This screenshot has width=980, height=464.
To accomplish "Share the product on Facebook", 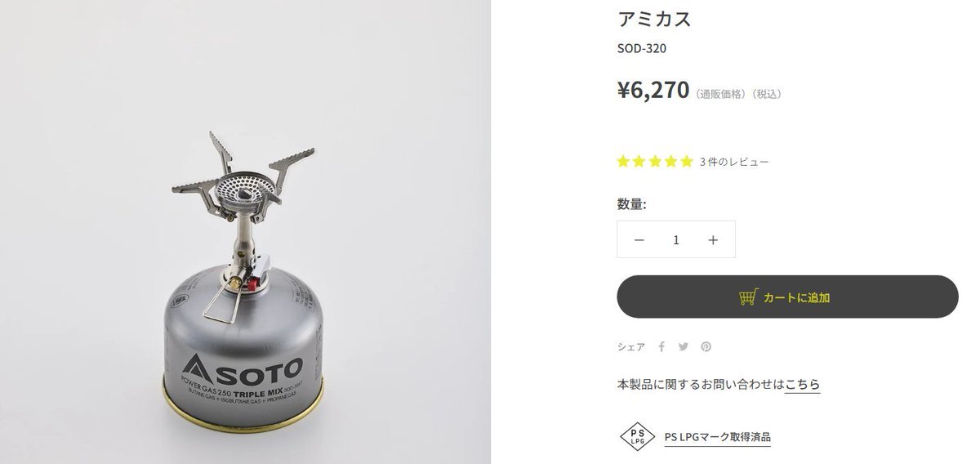I will click(661, 346).
